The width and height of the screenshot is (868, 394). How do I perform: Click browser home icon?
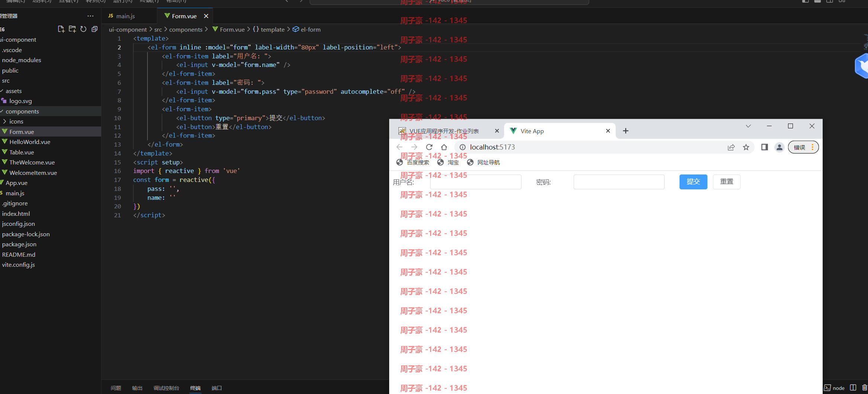(444, 147)
